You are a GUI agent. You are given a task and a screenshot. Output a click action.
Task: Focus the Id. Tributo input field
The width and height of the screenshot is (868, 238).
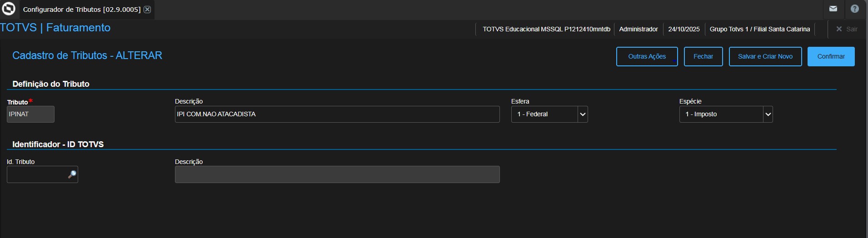[x=36, y=175]
